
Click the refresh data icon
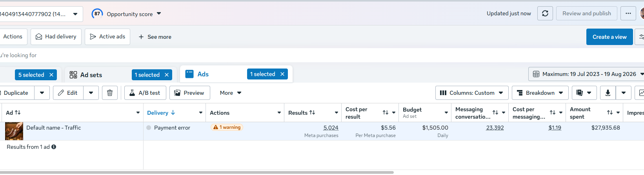[545, 13]
